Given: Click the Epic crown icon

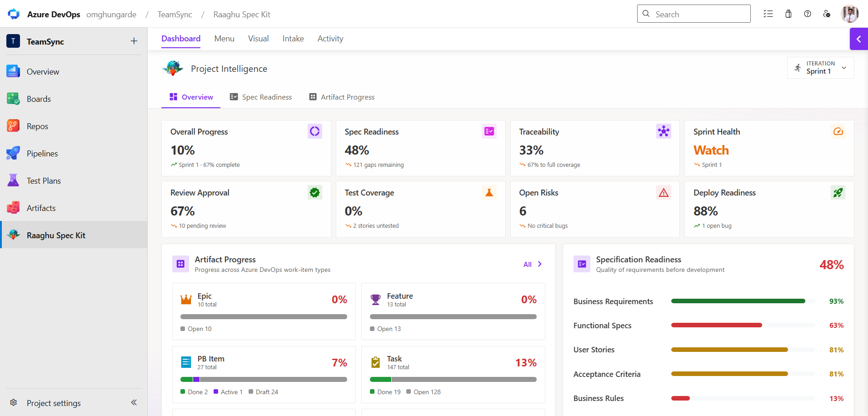Looking at the screenshot, I should 186,300.
